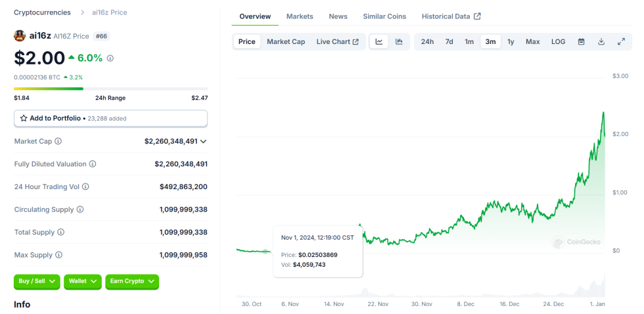The width and height of the screenshot is (644, 314).
Task: Select the Price chart mode
Action: 247,41
